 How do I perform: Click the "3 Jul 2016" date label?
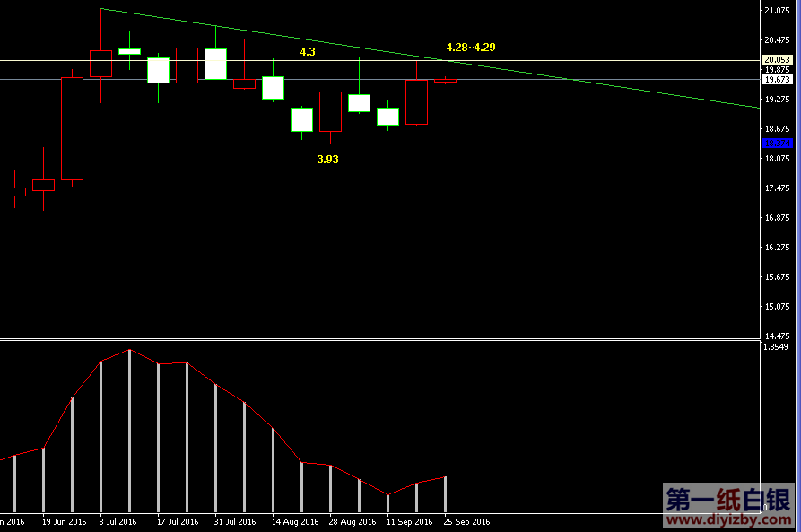[118, 521]
